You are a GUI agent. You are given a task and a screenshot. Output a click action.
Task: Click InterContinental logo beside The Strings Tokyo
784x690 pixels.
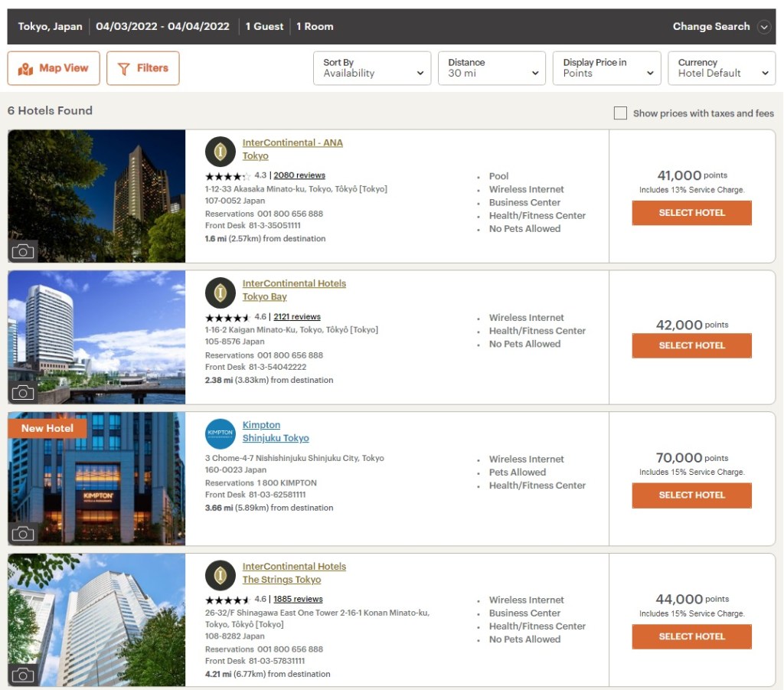click(x=220, y=575)
